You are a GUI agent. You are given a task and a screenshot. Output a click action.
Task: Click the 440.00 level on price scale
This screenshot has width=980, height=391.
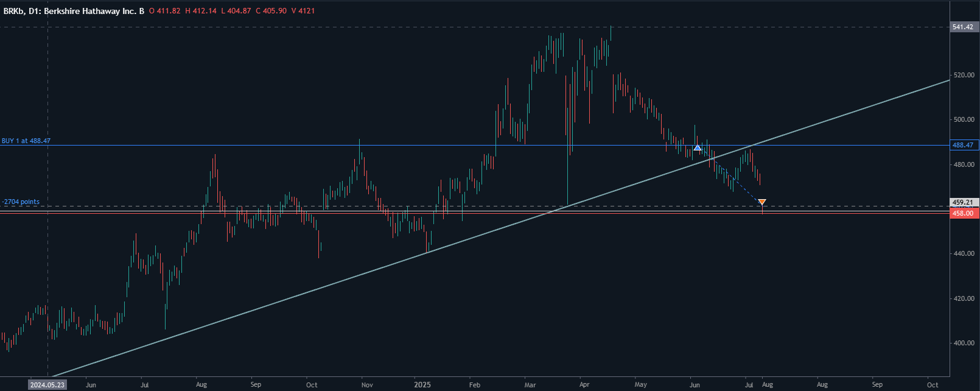click(x=964, y=254)
